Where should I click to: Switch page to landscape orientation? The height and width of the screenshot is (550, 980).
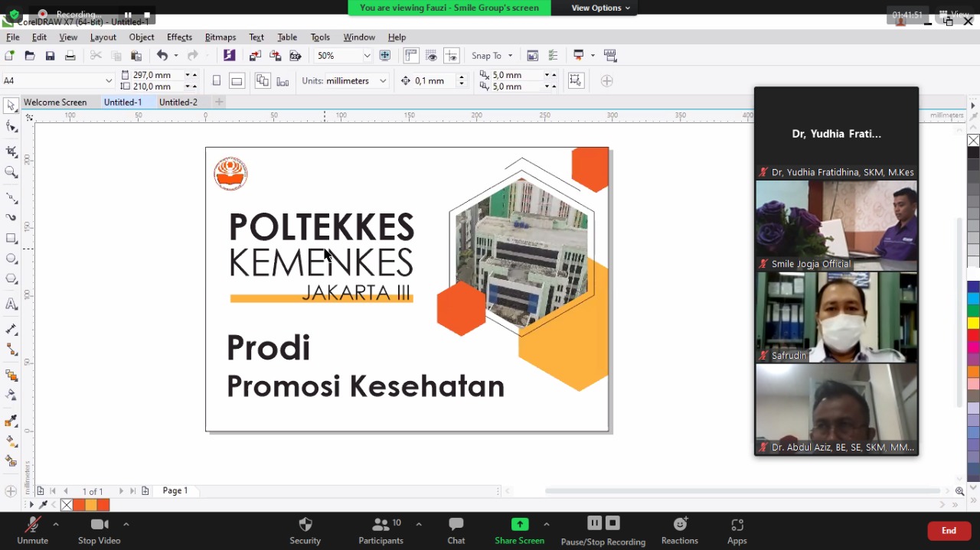[237, 81]
